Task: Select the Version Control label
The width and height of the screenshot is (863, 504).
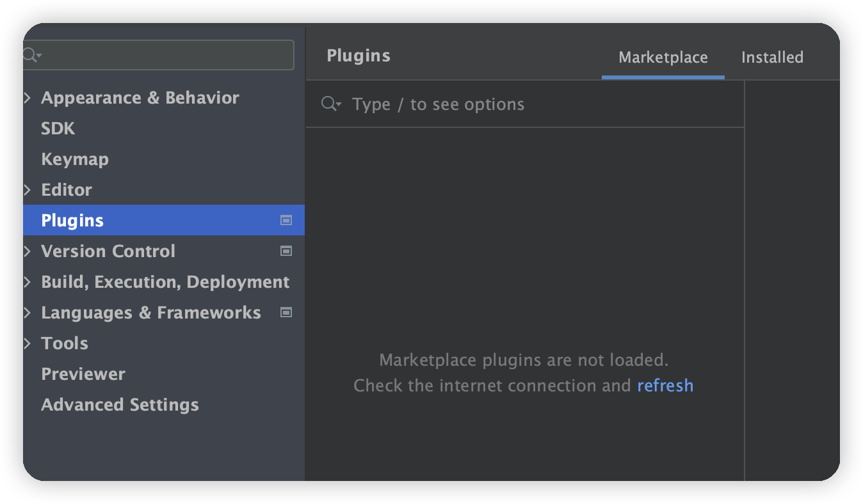Action: (108, 251)
